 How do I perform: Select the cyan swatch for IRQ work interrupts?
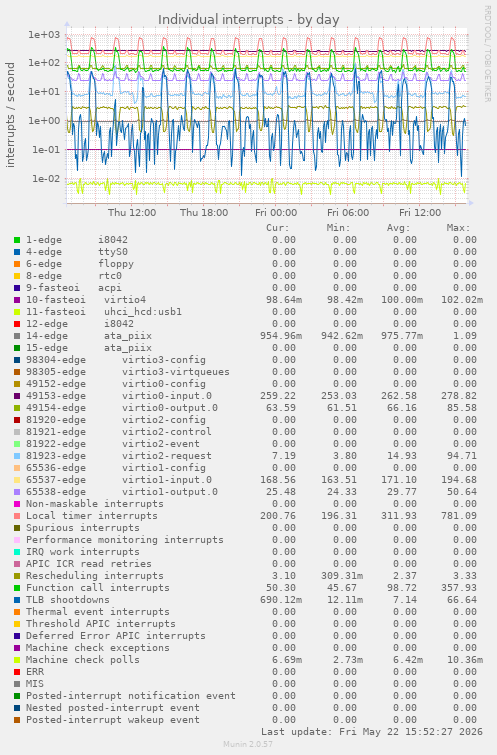point(17,552)
